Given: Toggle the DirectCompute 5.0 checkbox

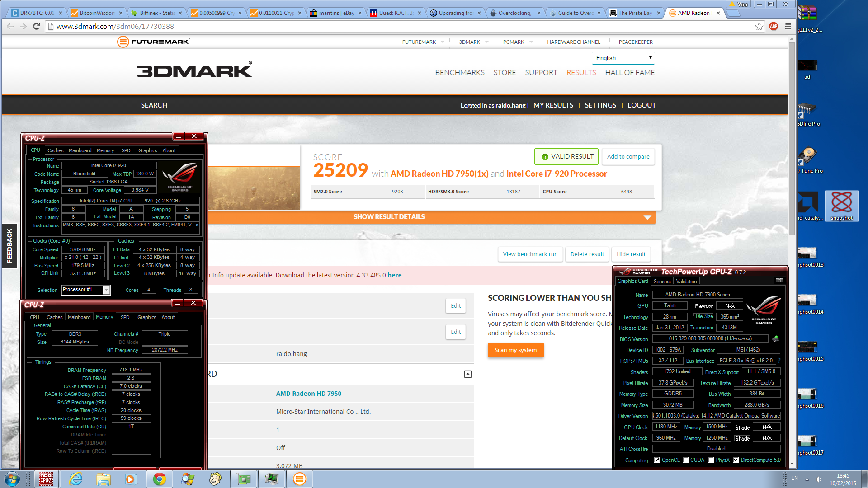Looking at the screenshot, I should (736, 460).
